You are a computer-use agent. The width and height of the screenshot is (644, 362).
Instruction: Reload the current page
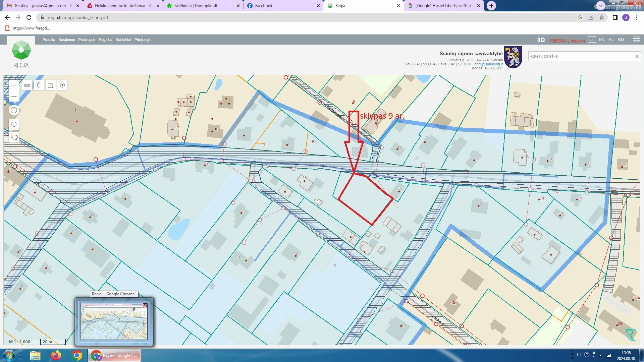point(29,17)
